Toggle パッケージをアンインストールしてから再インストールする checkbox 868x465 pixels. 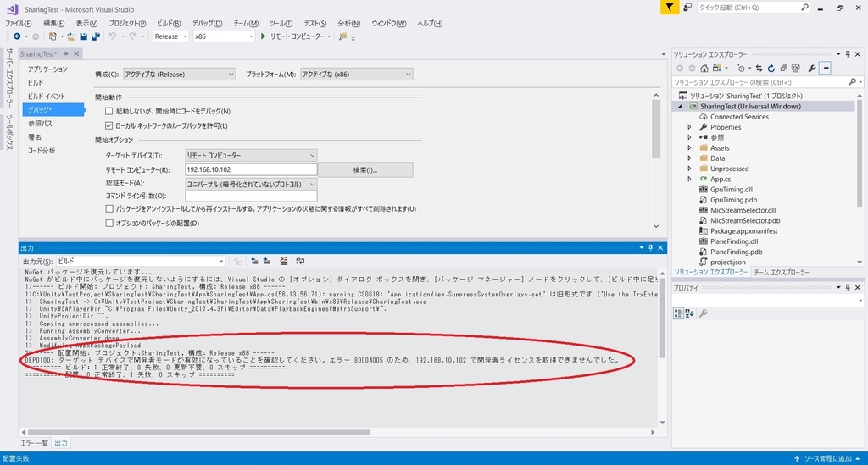109,209
